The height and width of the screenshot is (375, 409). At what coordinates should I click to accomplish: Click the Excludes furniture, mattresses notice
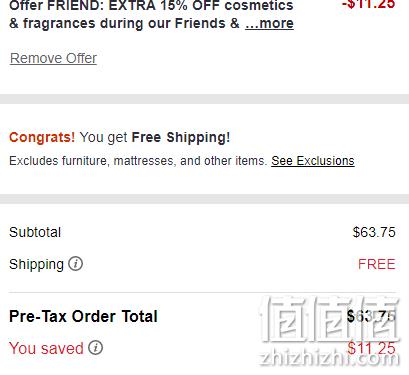(138, 161)
